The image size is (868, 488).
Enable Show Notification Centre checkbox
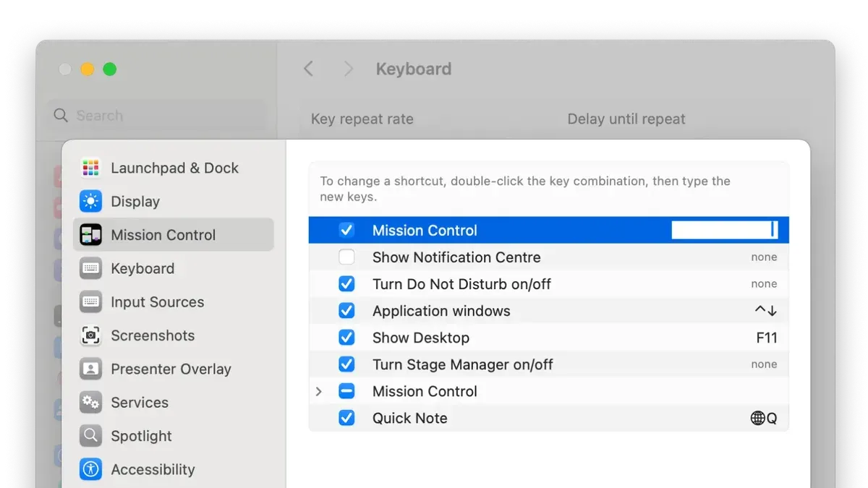[346, 257]
